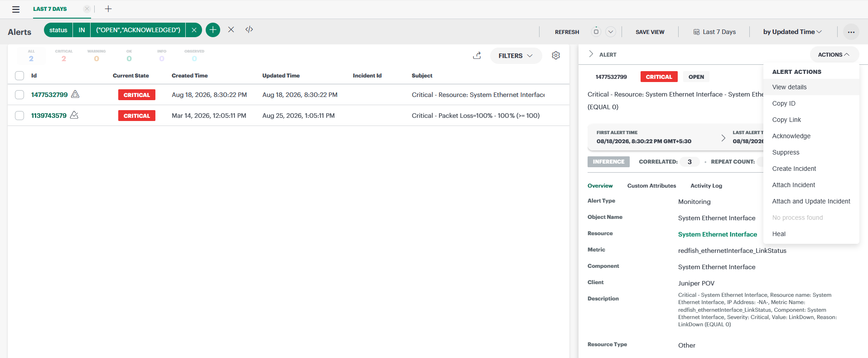Switch to query code view icon

(x=249, y=29)
